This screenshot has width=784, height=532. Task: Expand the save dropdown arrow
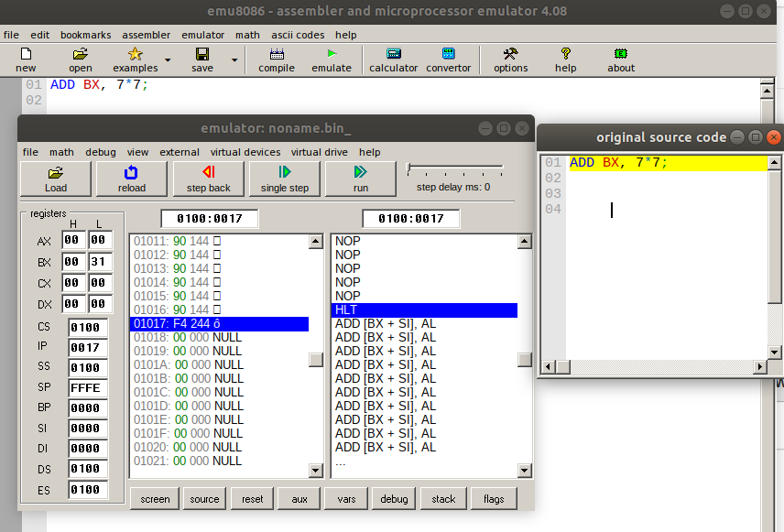click(x=234, y=60)
